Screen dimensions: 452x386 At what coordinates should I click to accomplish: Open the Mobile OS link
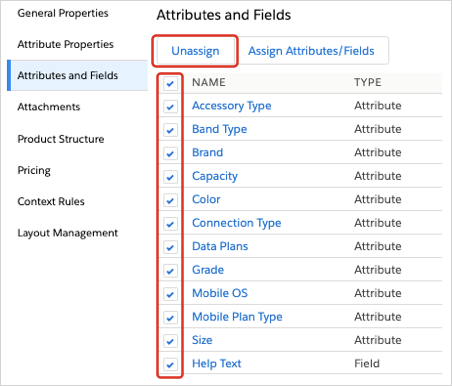pos(220,293)
